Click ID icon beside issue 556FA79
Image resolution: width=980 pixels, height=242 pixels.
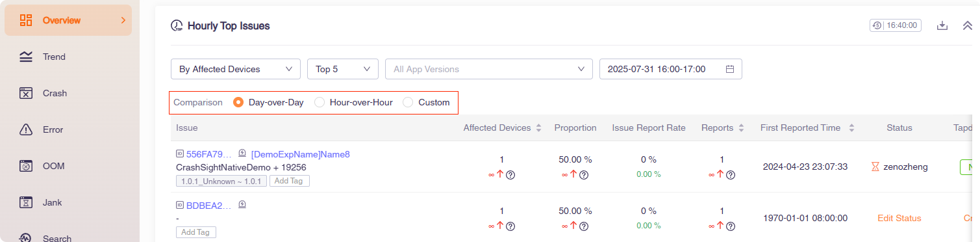coord(180,154)
